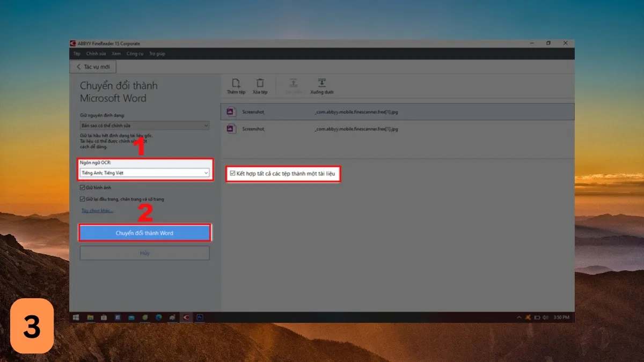This screenshot has width=644, height=362.
Task: Open Microsoft Edge from the taskbar
Action: [x=159, y=317]
